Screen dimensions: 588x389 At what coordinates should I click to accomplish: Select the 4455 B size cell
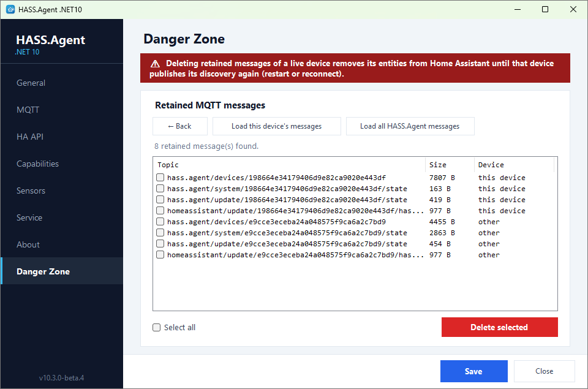pyautogui.click(x=442, y=222)
